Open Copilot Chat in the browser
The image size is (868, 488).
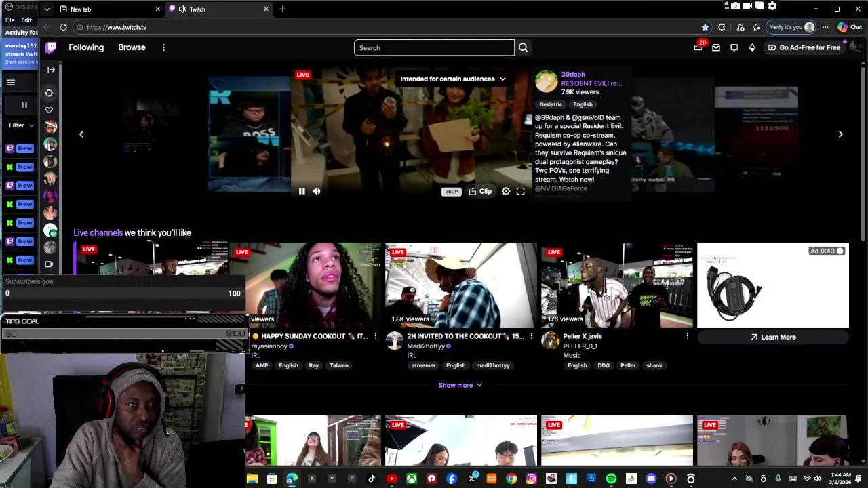[x=849, y=27]
